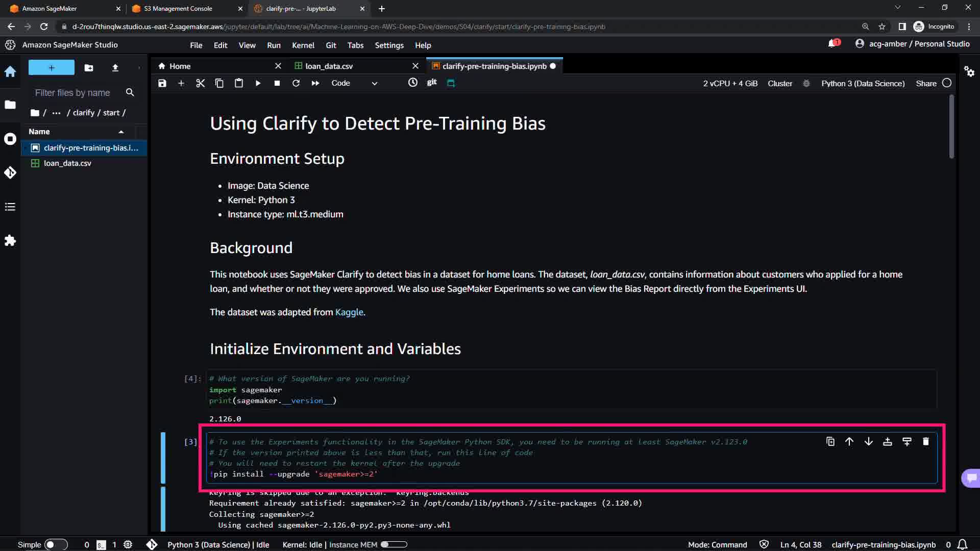Toggle the Share notebook circle indicator
The image size is (980, 551).
point(947,83)
